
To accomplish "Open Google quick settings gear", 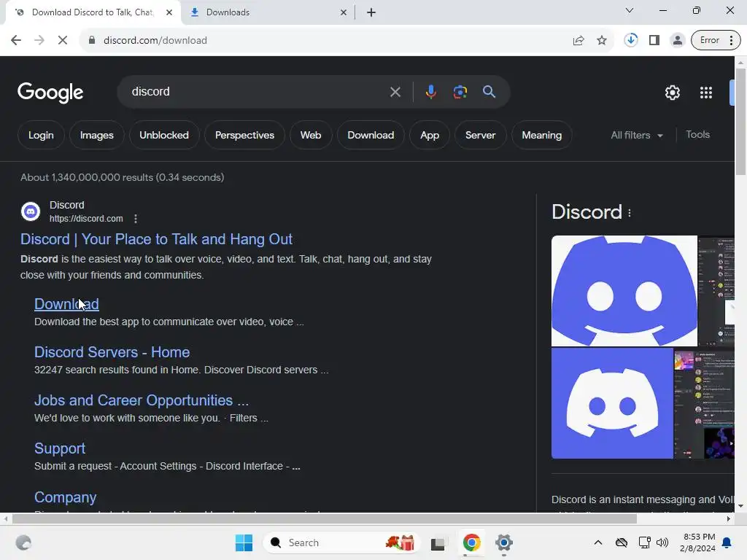I will click(x=672, y=93).
